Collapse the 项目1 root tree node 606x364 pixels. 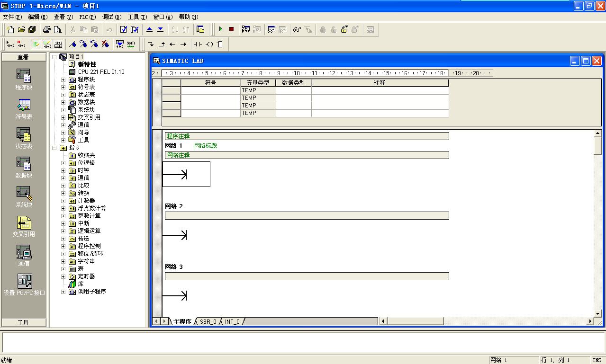54,57
